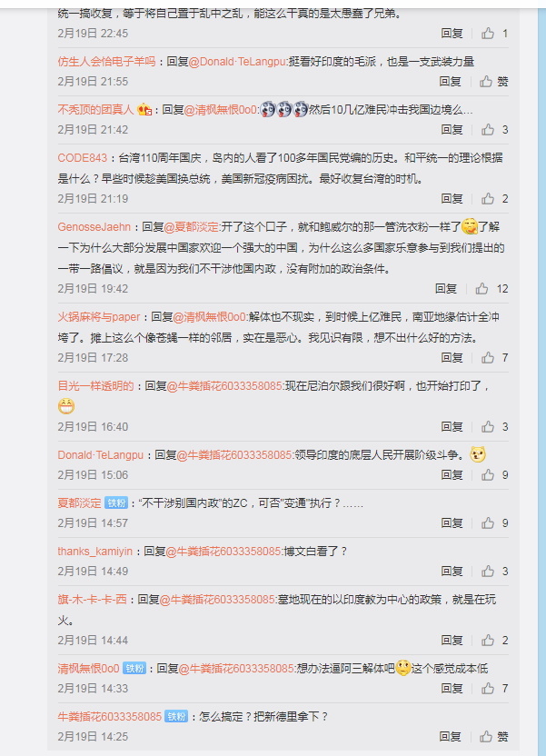Image resolution: width=546 pixels, height=756 pixels.
Task: Reply to the comment posted at 22:45
Action: pos(452,34)
